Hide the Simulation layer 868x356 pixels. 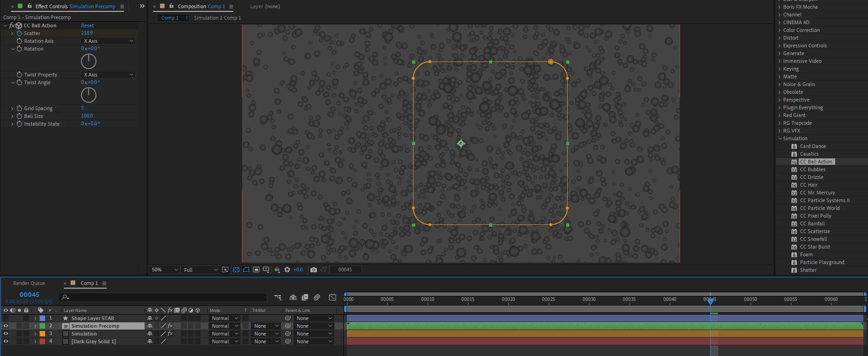pyautogui.click(x=5, y=334)
